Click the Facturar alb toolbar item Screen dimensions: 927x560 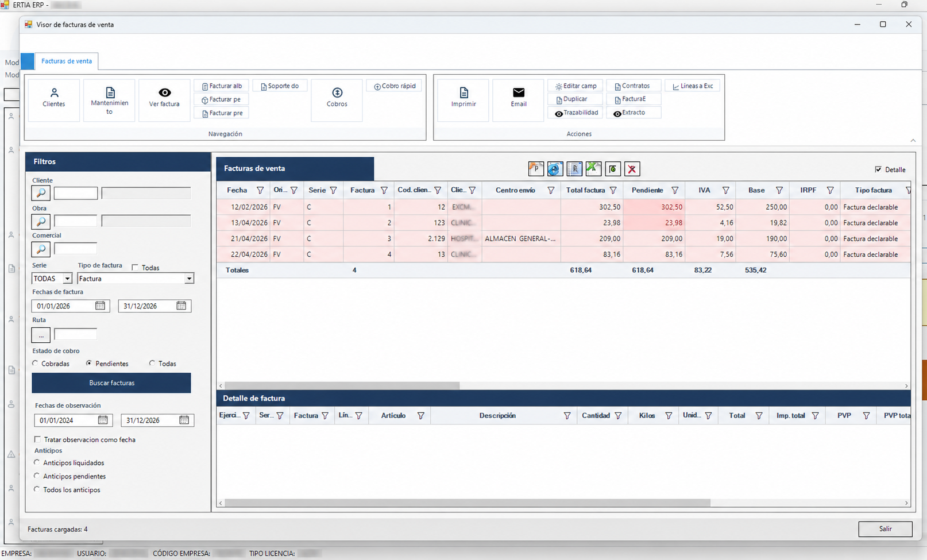pos(222,86)
